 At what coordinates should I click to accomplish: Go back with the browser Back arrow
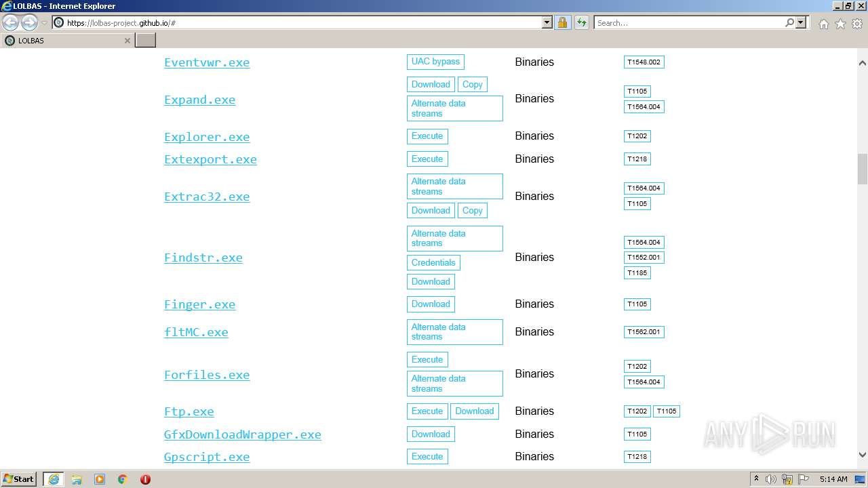[x=11, y=23]
